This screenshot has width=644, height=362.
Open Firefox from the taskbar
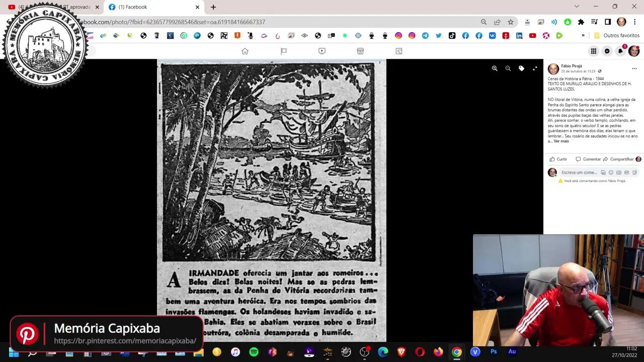tap(438, 352)
